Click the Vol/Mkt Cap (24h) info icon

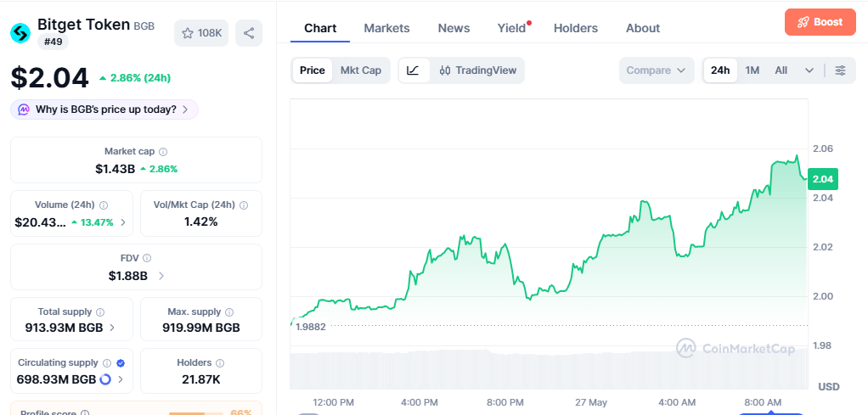tap(244, 205)
